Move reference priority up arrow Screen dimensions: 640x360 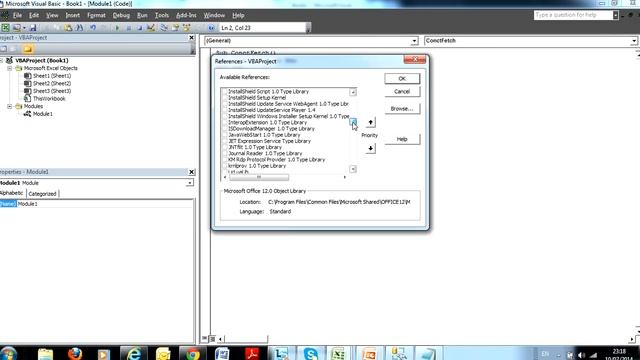click(x=370, y=122)
